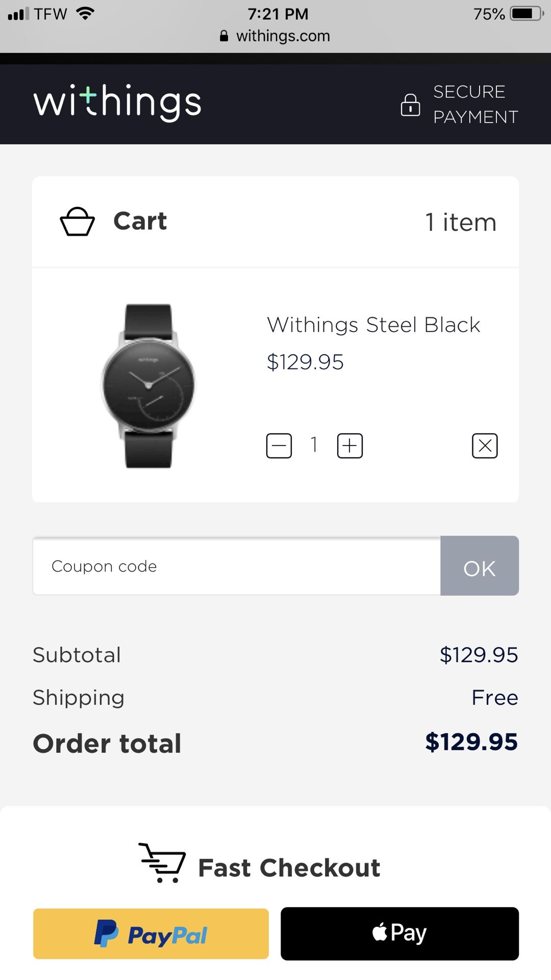Pay with PayPal
The height and width of the screenshot is (980, 551).
pos(151,934)
